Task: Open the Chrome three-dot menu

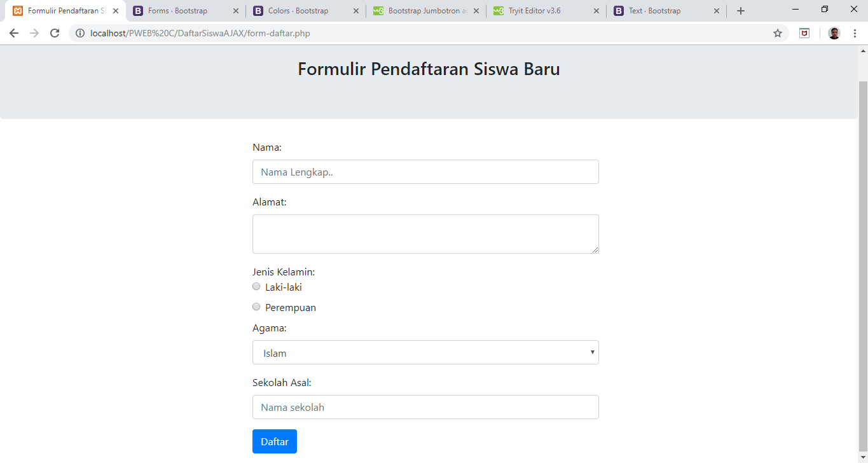Action: click(x=855, y=33)
